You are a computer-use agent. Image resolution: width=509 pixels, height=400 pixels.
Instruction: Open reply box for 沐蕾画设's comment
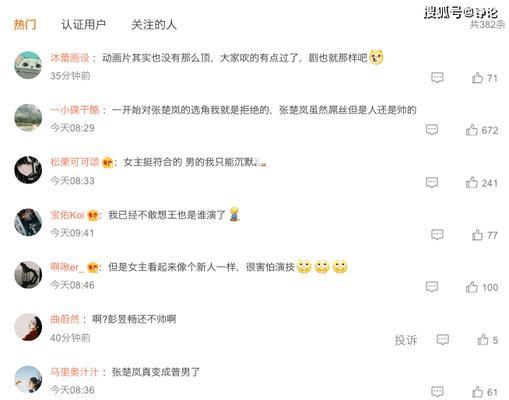[437, 78]
